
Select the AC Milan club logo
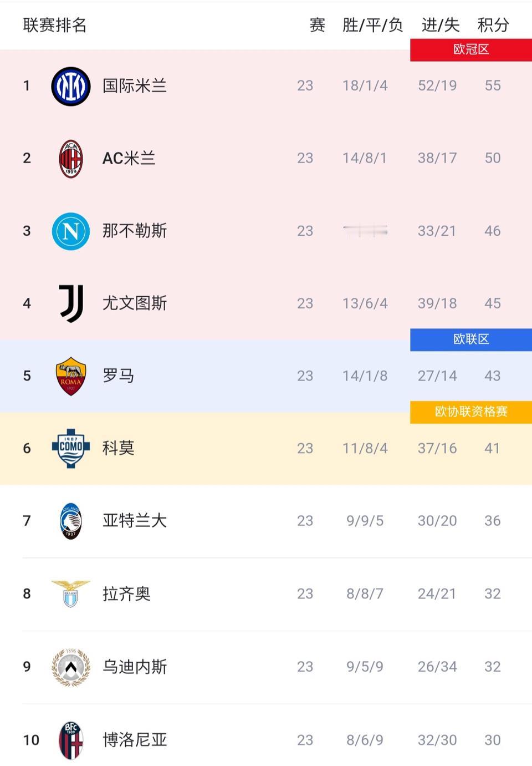point(70,158)
